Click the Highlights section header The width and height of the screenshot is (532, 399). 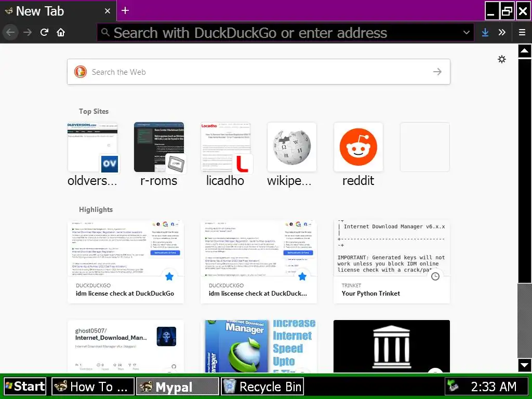[96, 209]
